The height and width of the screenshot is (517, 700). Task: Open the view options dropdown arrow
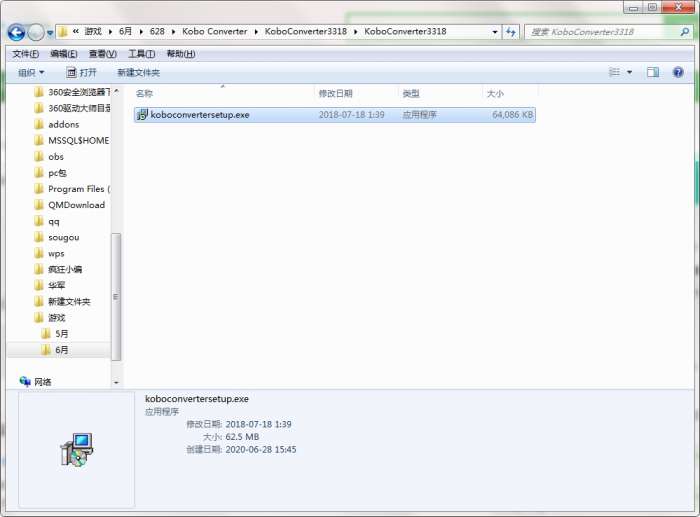pyautogui.click(x=629, y=72)
